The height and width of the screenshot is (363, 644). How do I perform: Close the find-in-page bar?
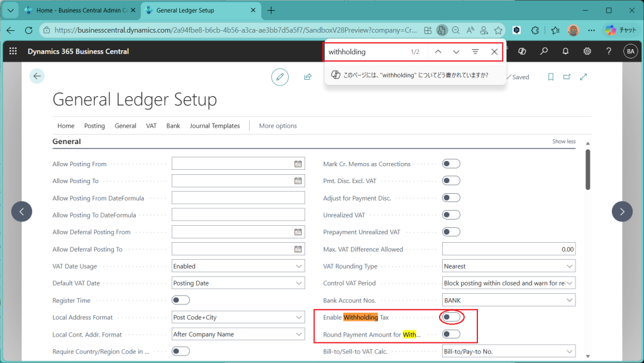[x=494, y=52]
